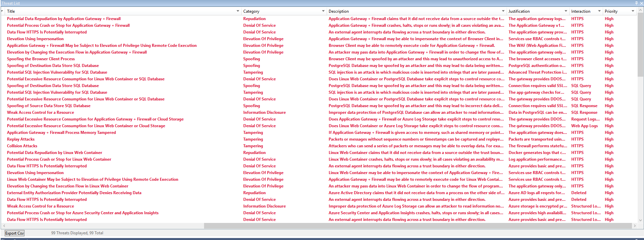
Task: Click justification "The browser client accesses t..."
Action: coord(538,59)
